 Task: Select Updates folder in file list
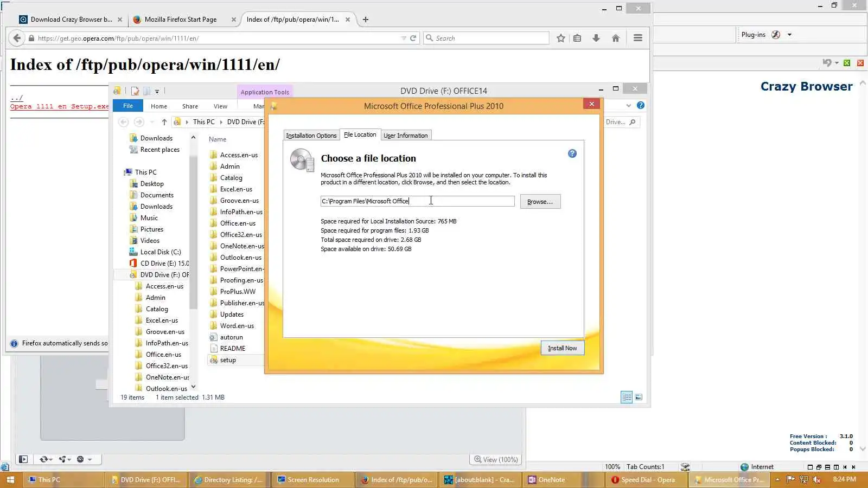pos(232,314)
